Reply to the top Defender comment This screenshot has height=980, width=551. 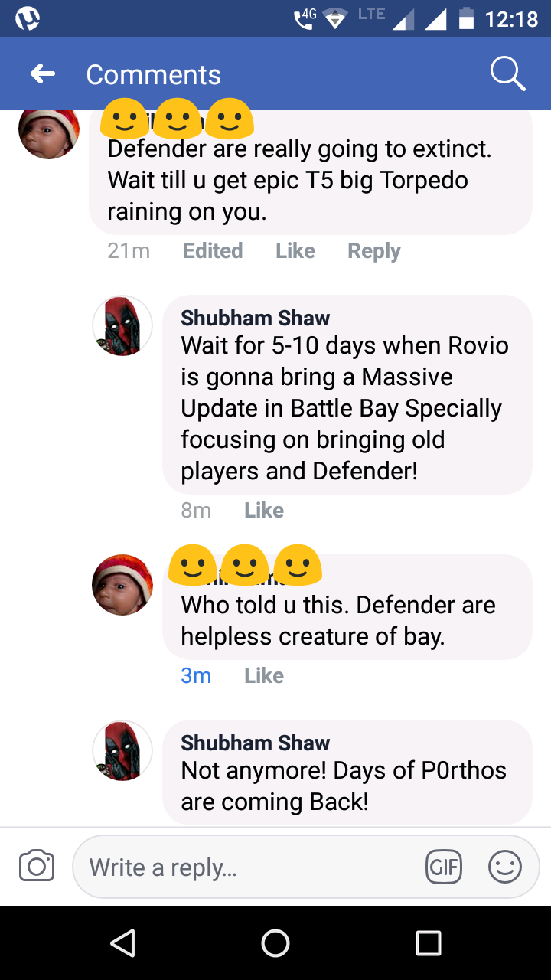[374, 251]
